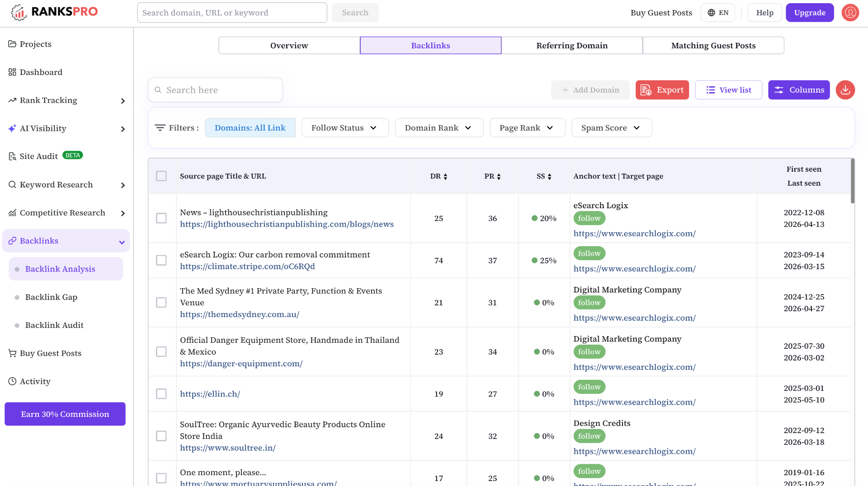Image resolution: width=868 pixels, height=486 pixels.
Task: Click the Search here table input
Action: coord(215,90)
